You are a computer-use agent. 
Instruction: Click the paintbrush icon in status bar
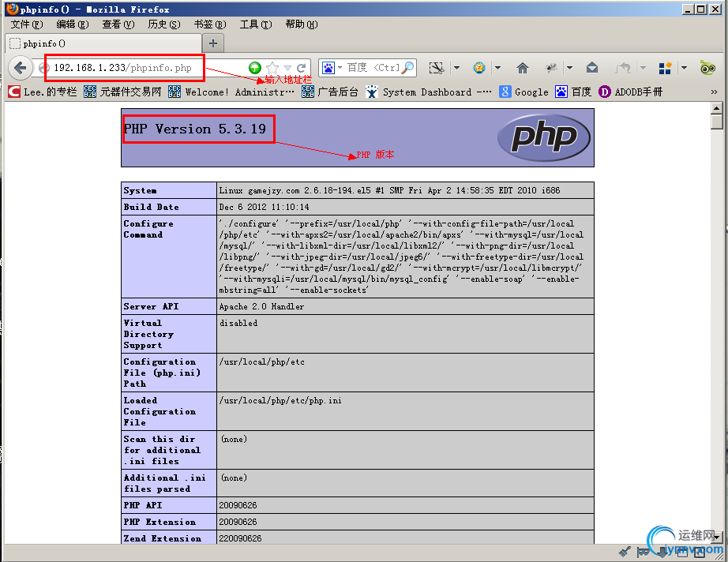pyautogui.click(x=625, y=551)
